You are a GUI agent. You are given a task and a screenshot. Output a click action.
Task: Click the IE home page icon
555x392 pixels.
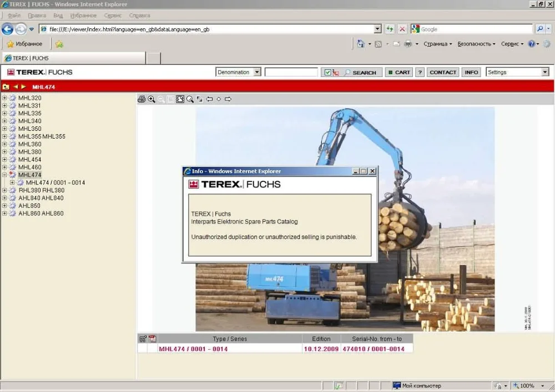point(360,44)
